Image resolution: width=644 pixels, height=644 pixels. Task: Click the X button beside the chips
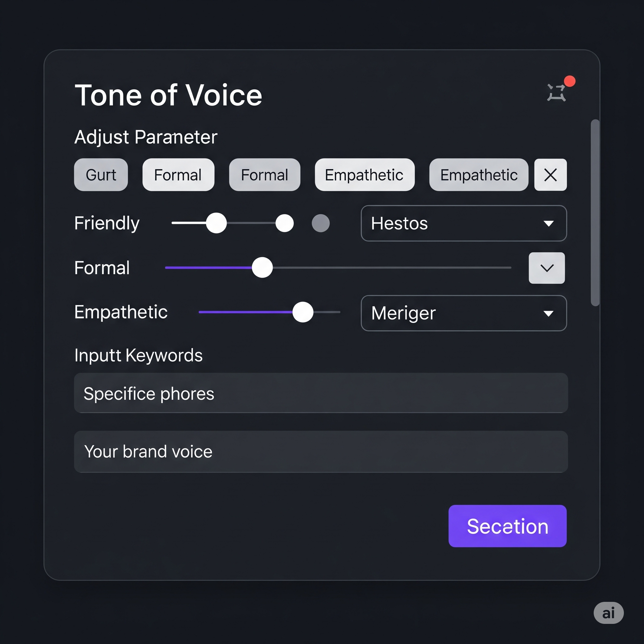(550, 175)
